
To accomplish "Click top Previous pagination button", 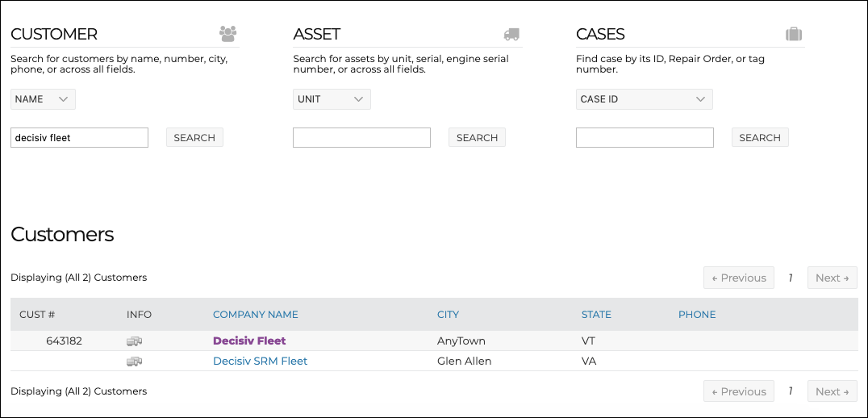I will click(738, 278).
